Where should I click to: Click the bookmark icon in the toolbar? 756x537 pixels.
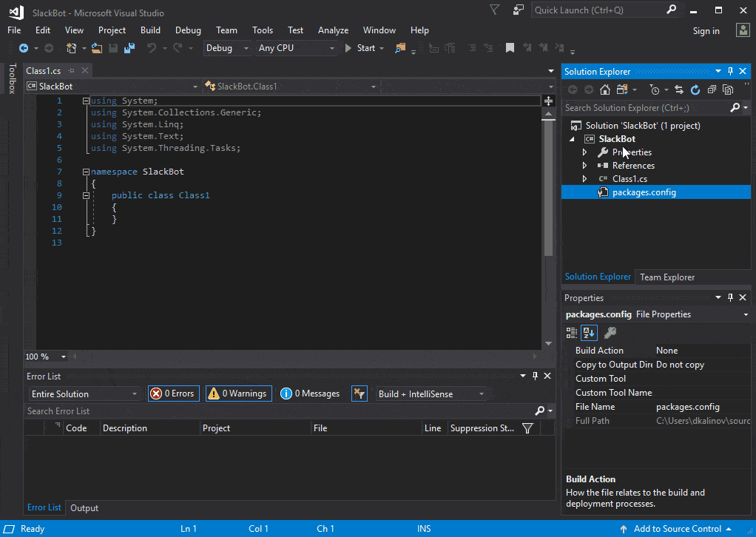coord(510,48)
